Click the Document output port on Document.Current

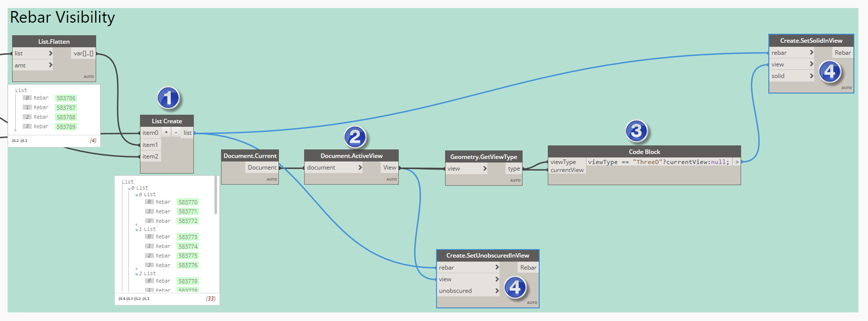point(262,168)
